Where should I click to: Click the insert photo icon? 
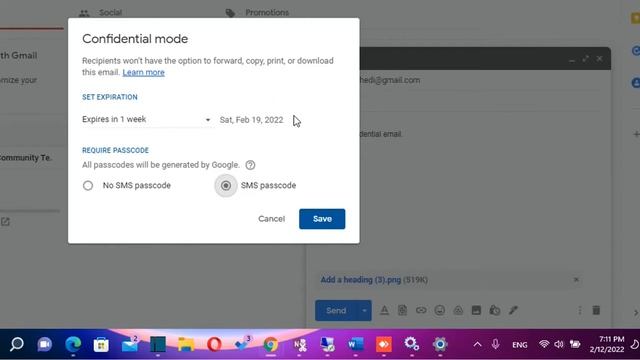coord(476,311)
